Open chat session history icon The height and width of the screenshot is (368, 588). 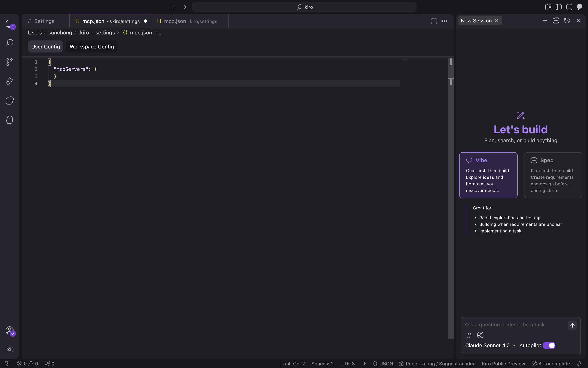click(567, 21)
